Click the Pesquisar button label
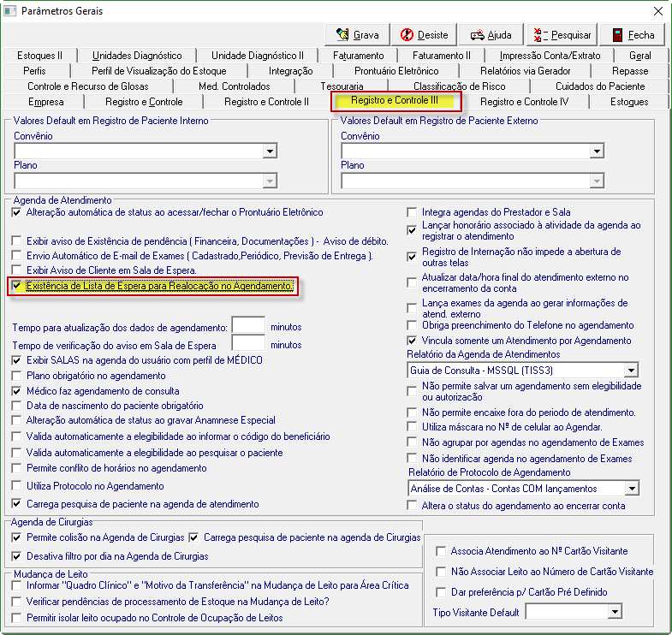This screenshot has width=672, height=635. coord(571,35)
